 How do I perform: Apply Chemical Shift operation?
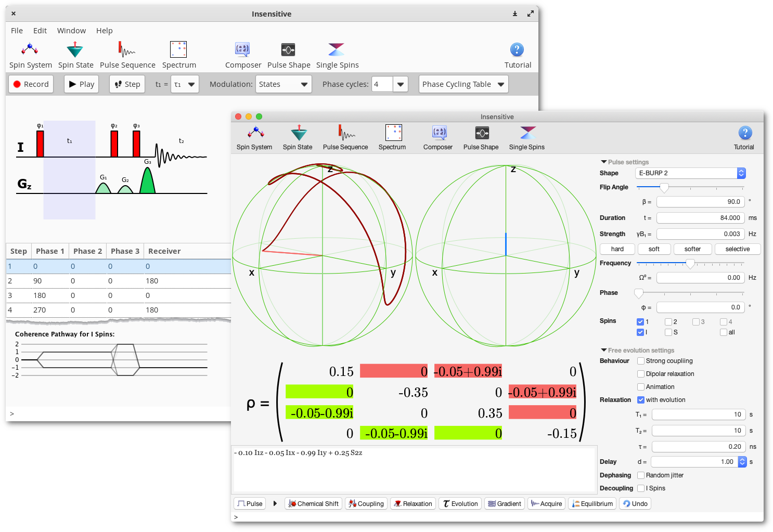click(x=313, y=503)
